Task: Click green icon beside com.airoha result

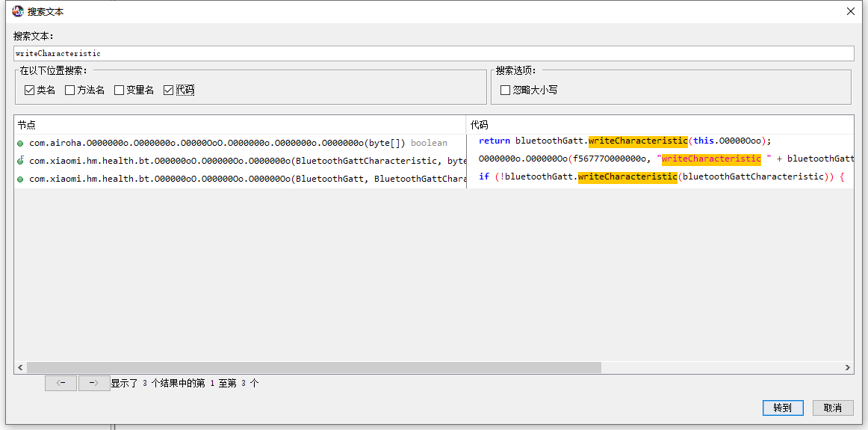Action: click(21, 143)
